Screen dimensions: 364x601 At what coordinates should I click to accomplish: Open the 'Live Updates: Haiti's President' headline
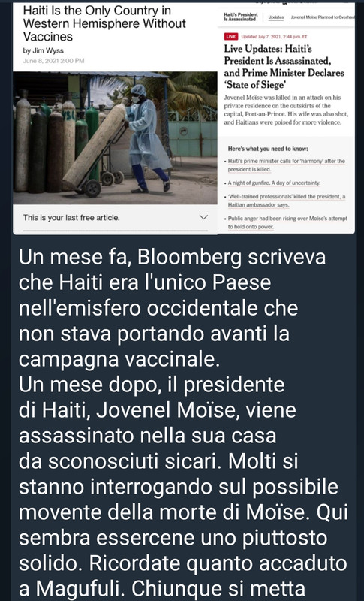[284, 67]
